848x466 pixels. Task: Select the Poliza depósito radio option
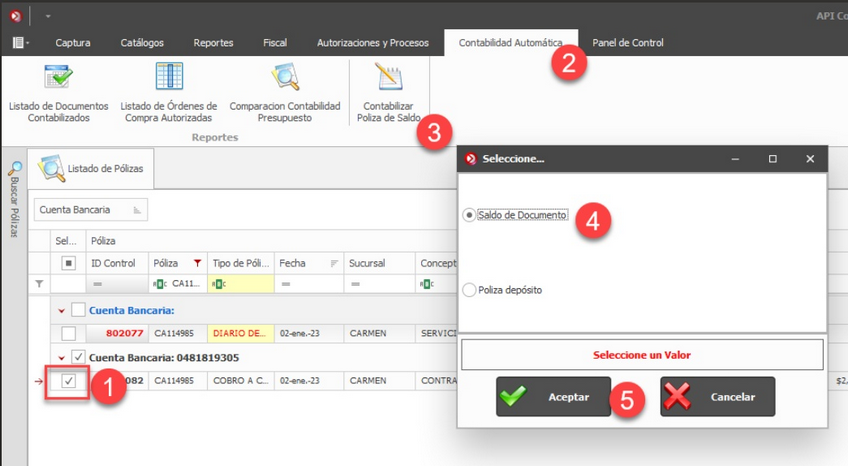[469, 290]
